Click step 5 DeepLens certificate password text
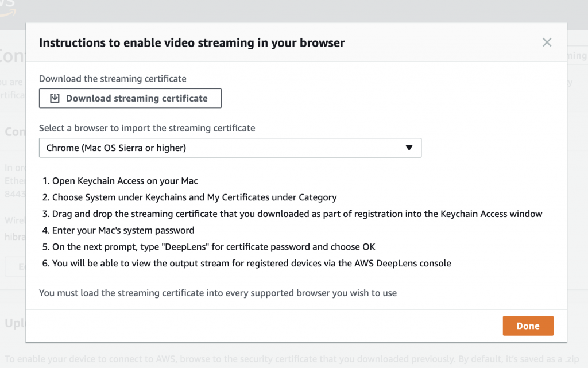This screenshot has width=588, height=368. (x=214, y=247)
